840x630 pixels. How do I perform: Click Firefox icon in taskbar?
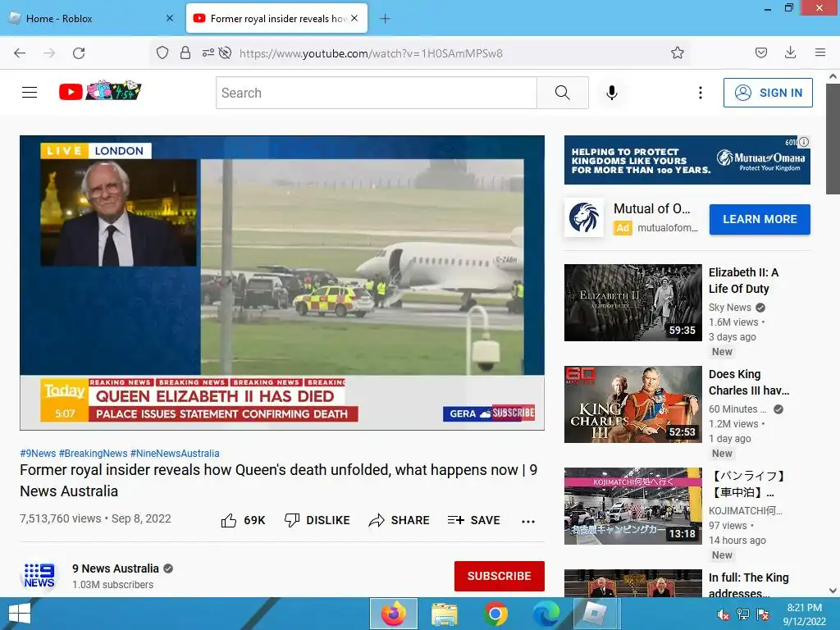[394, 614]
